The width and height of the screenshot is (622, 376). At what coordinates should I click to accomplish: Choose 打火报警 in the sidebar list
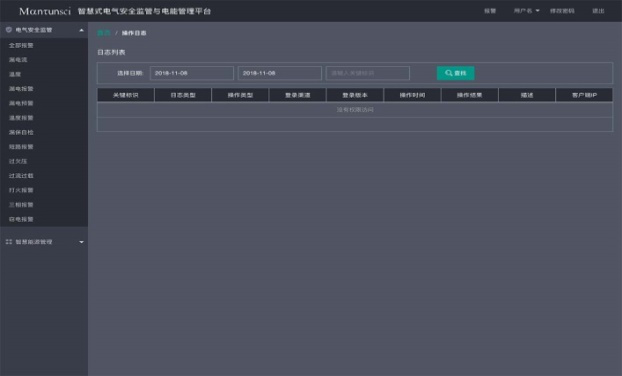tap(21, 190)
